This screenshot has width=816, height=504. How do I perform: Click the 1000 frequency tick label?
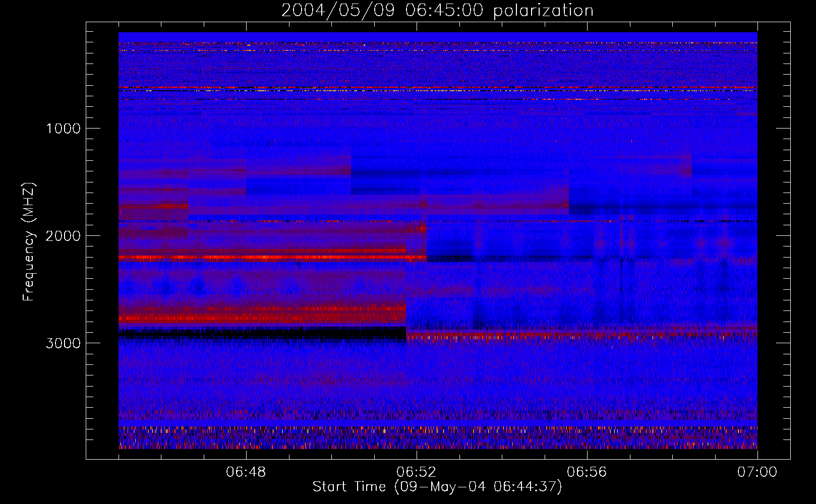pyautogui.click(x=64, y=129)
